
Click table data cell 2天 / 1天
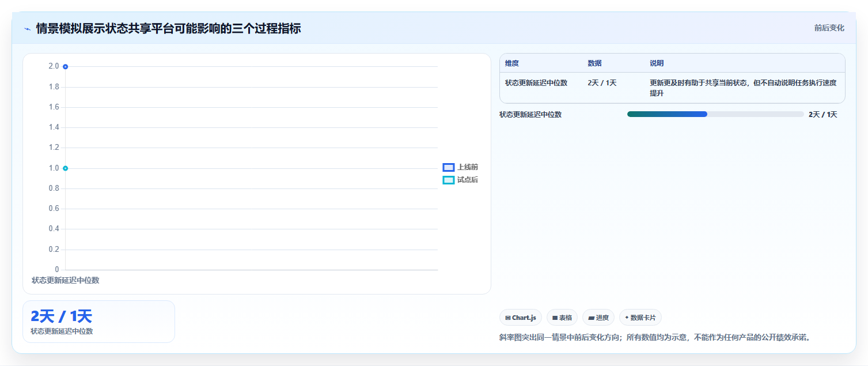[x=602, y=83]
